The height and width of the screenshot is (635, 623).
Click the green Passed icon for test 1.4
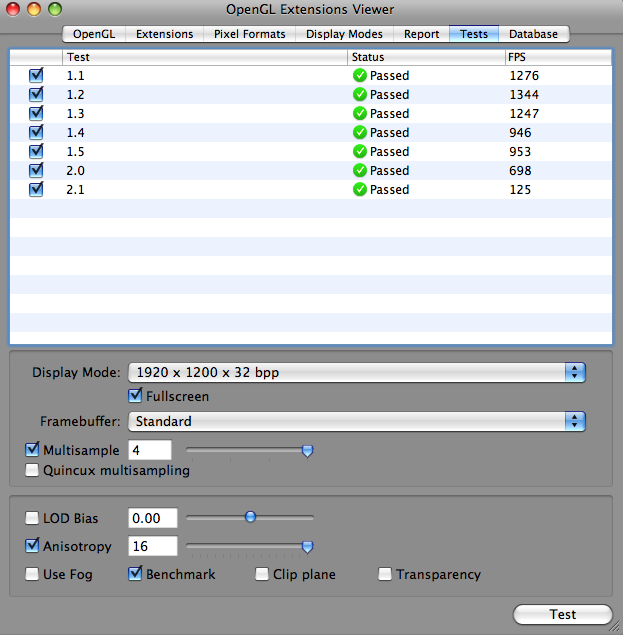click(x=359, y=132)
